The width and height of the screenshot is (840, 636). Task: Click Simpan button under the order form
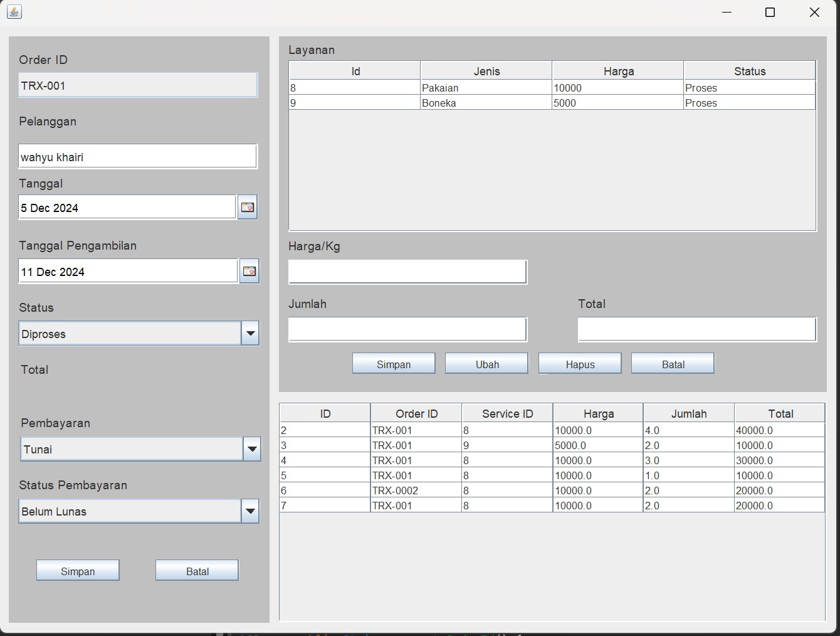(78, 571)
